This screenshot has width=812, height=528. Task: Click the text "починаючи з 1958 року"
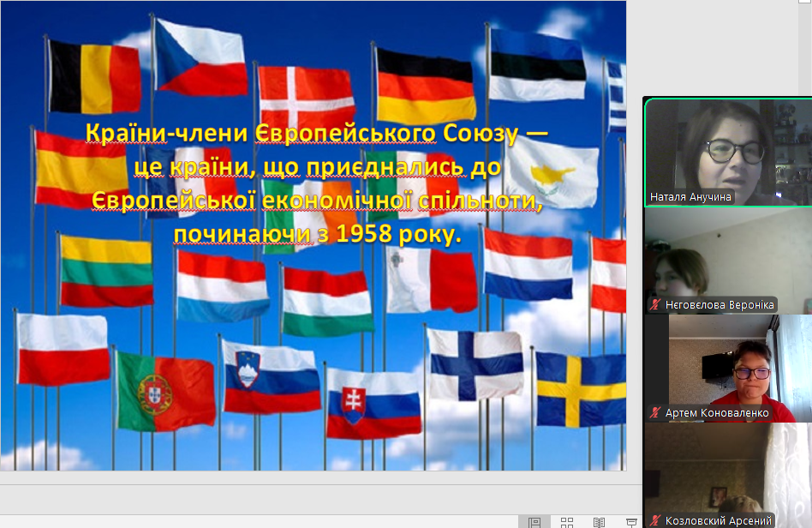[316, 234]
